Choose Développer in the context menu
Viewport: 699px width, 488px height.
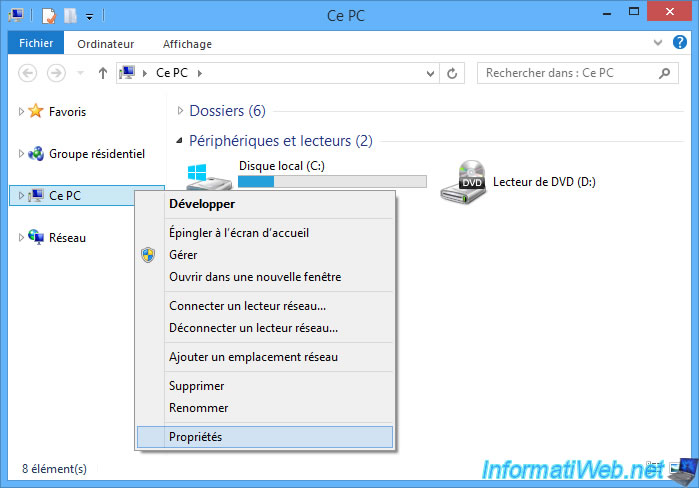(265, 204)
